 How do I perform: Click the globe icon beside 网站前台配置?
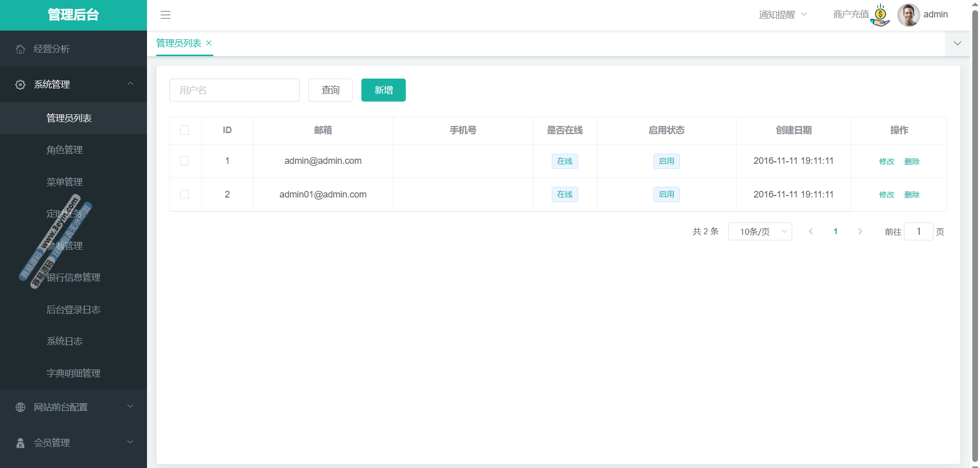coord(20,407)
